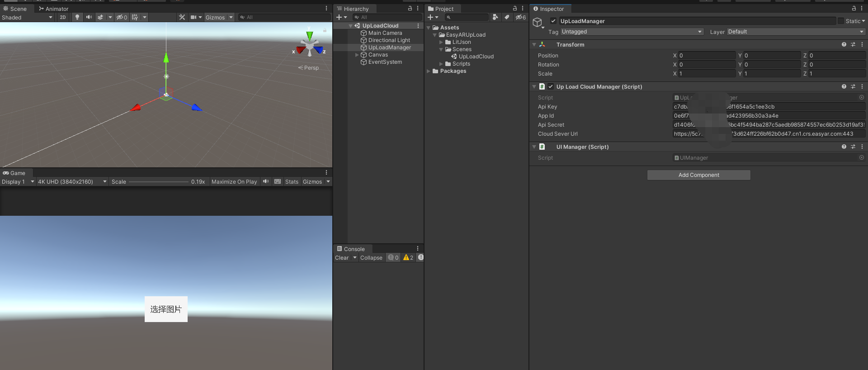Disable Up Load Cloud Manager script checkbox

[551, 86]
